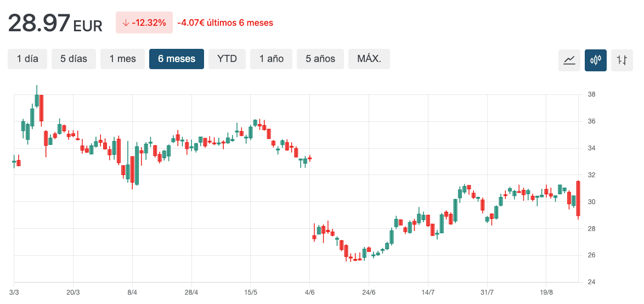This screenshot has height=304, width=644.
Task: Click the -4.07€ últimos 6 meses text
Action: click(225, 22)
